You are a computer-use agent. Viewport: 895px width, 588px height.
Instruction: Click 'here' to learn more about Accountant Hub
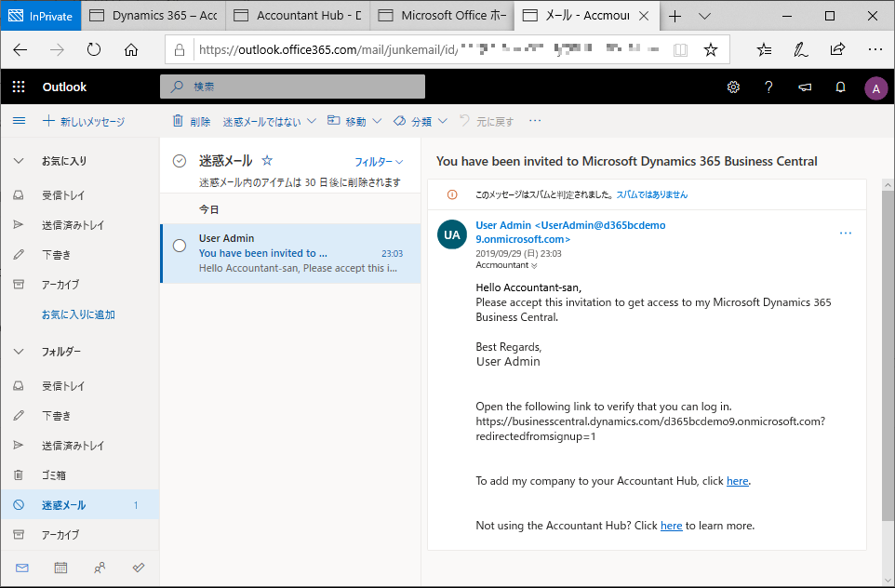tap(672, 526)
